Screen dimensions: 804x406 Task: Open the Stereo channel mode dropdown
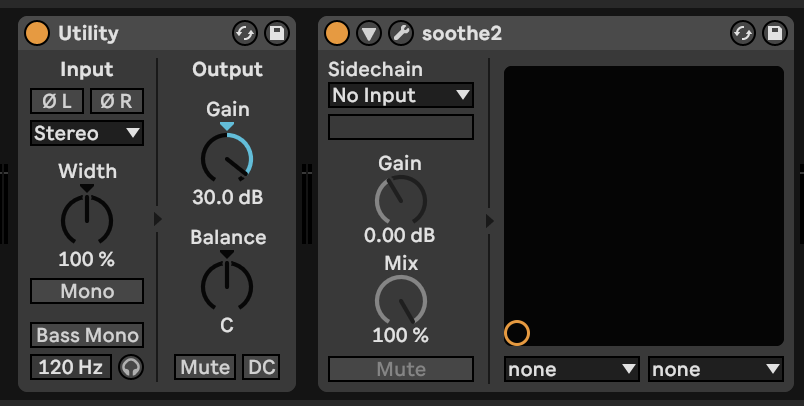87,133
